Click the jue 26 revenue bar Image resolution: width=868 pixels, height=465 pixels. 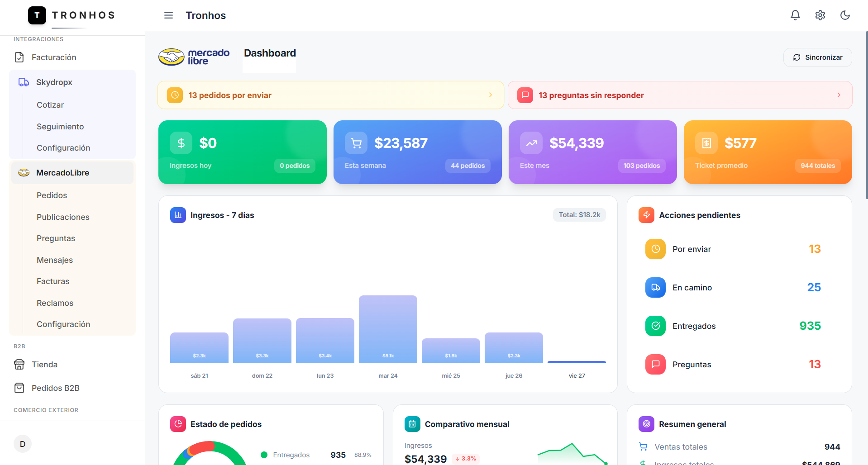[514, 348]
